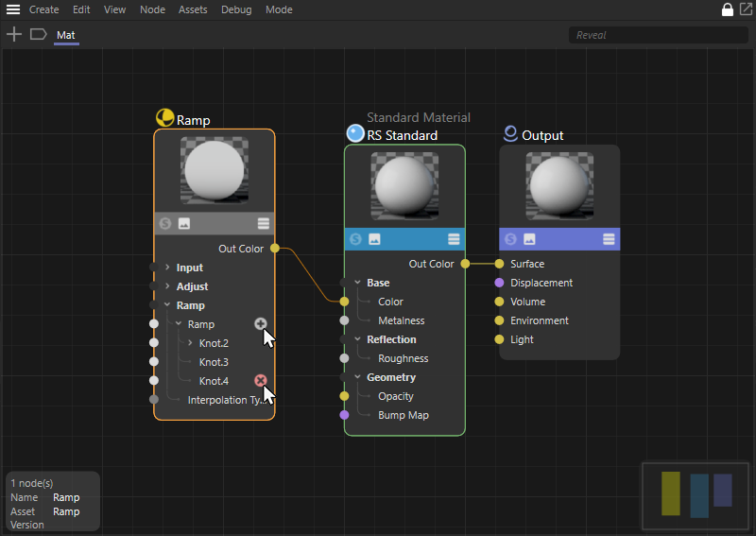Click the Surface input port on Output
This screenshot has width=756, height=536.
(500, 264)
